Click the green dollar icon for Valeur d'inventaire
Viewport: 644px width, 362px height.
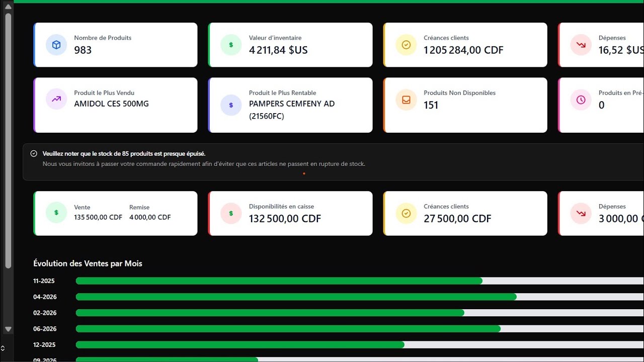point(231,45)
